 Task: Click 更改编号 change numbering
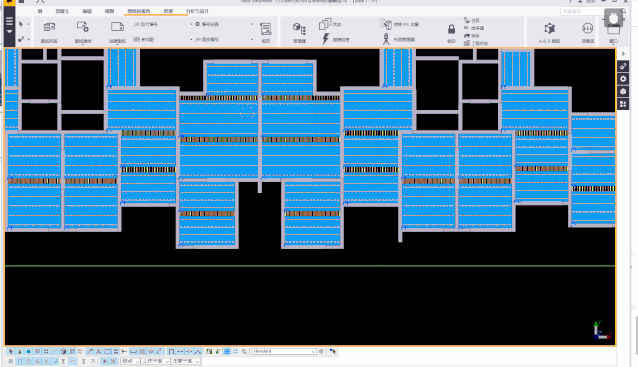[207, 39]
